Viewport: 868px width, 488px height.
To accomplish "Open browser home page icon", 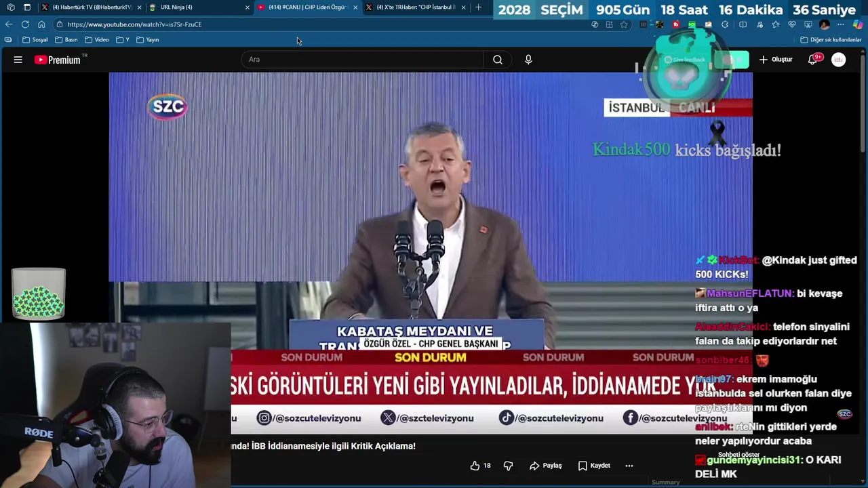I will (41, 24).
